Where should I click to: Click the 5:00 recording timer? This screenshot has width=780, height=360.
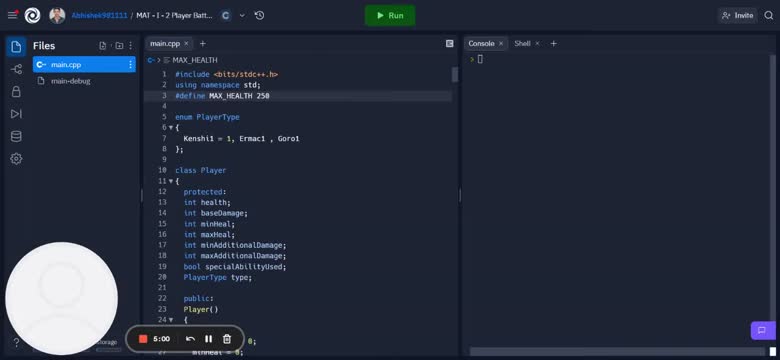coord(161,339)
